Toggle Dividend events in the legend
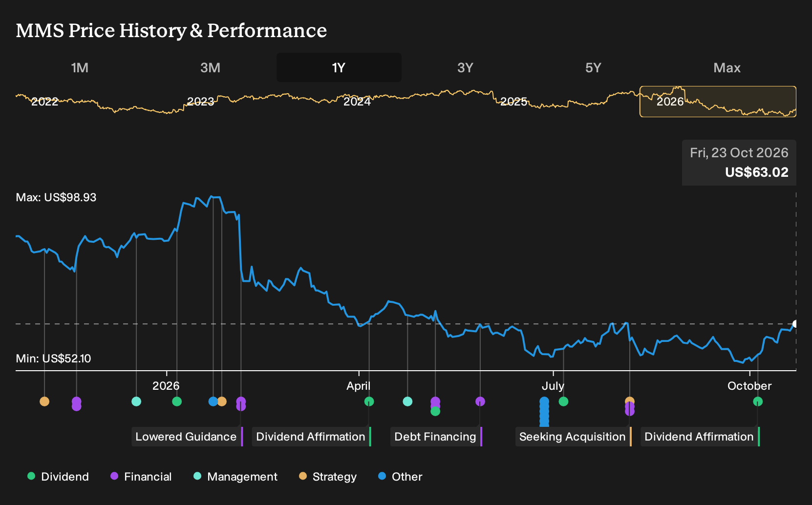812x505 pixels. pos(58,477)
